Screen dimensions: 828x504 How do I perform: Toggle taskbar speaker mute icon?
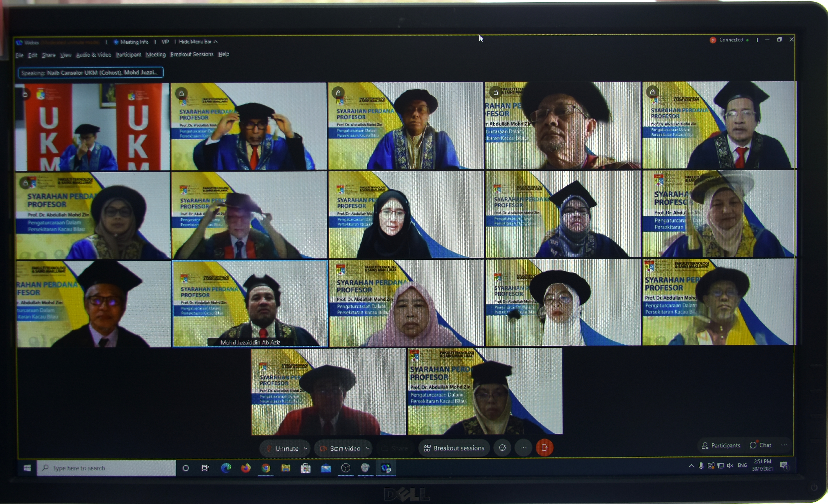pos(730,466)
